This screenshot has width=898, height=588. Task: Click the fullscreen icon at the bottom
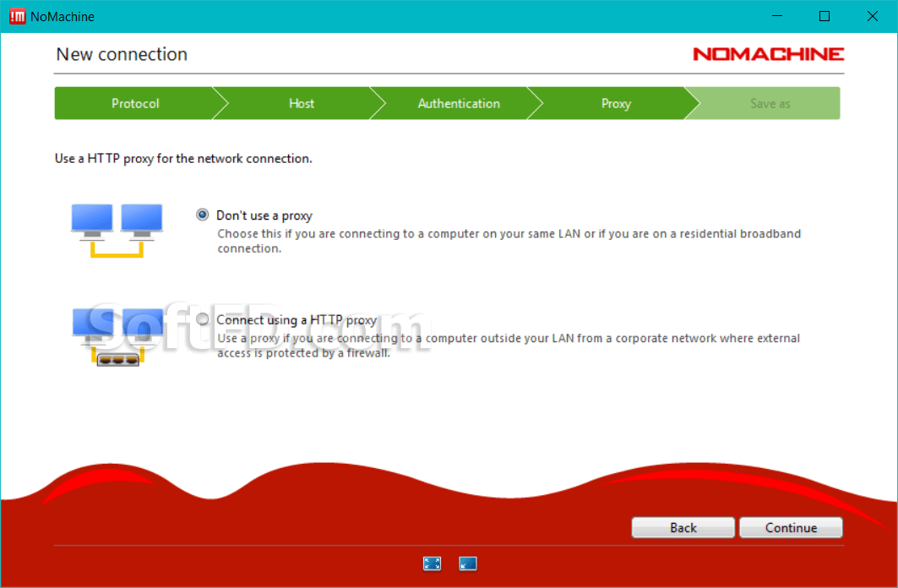tap(432, 564)
